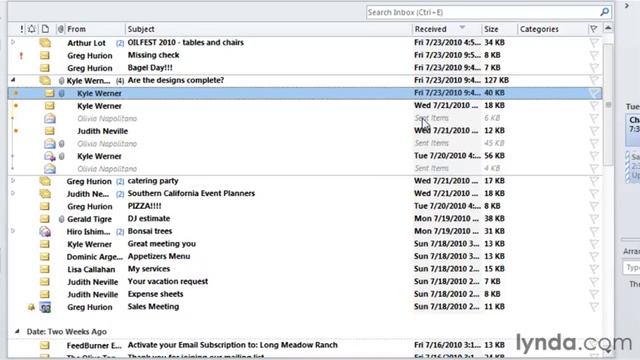The image size is (640, 360).
Task: Click envelope icon of Expense sheets email
Action: (x=44, y=294)
